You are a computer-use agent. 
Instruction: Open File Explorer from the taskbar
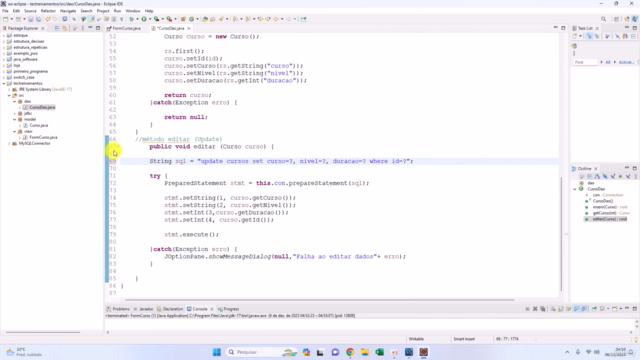(x=365, y=352)
